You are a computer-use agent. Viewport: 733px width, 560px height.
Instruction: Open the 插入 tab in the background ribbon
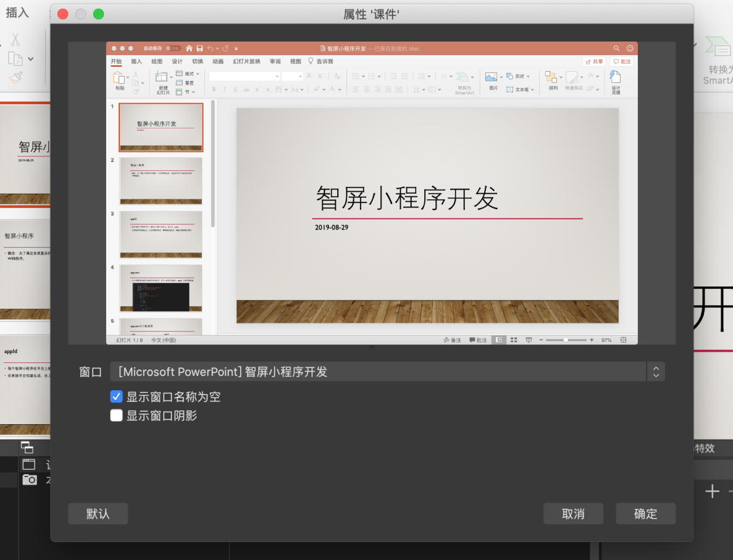[x=17, y=13]
